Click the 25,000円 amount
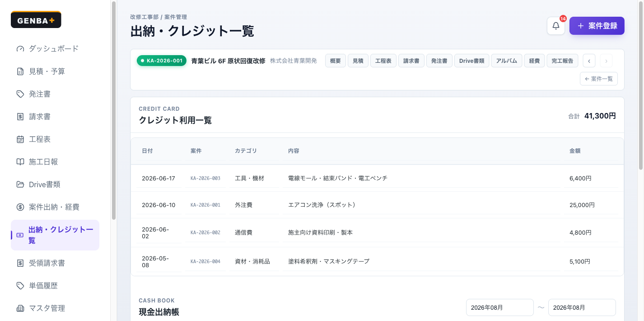Screen dimensions: 644x321 [x=582, y=205]
